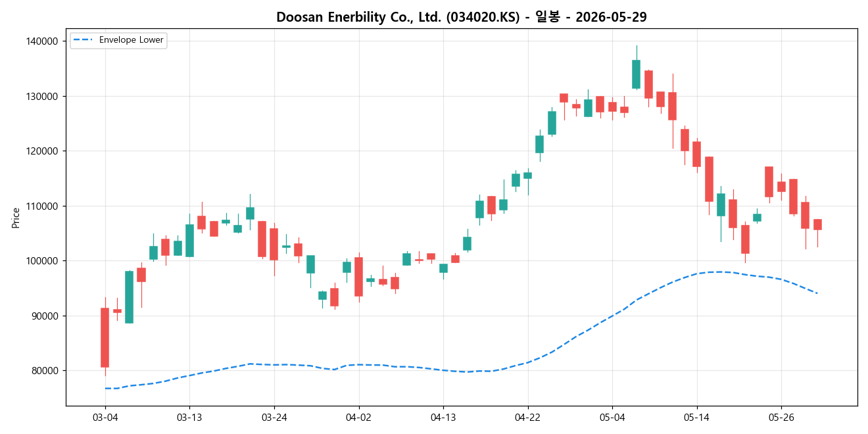The image size is (868, 434).
Task: Click the 03-24 x-axis date label
Action: tap(274, 418)
